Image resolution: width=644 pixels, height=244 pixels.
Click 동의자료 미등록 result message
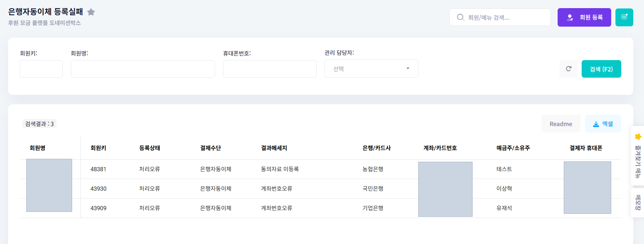click(280, 169)
